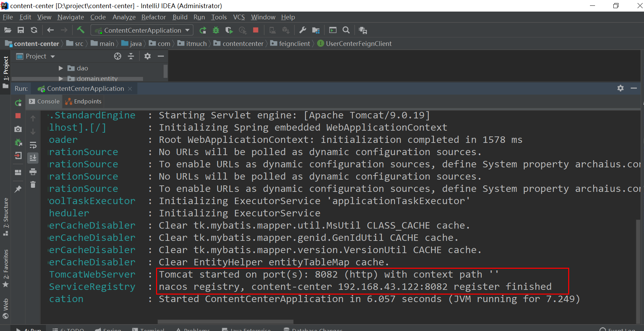Collapse all in the Project panel
This screenshot has height=331, width=644.
coord(131,56)
